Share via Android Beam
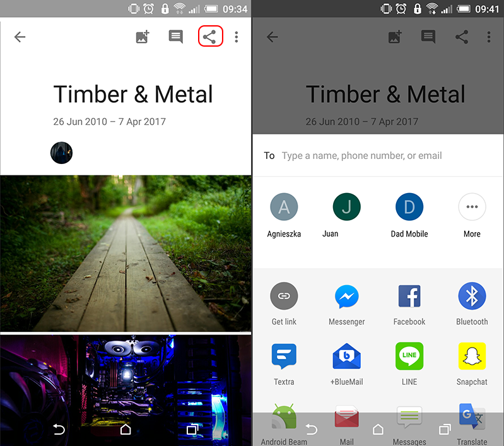This screenshot has width=504, height=446. point(284,425)
